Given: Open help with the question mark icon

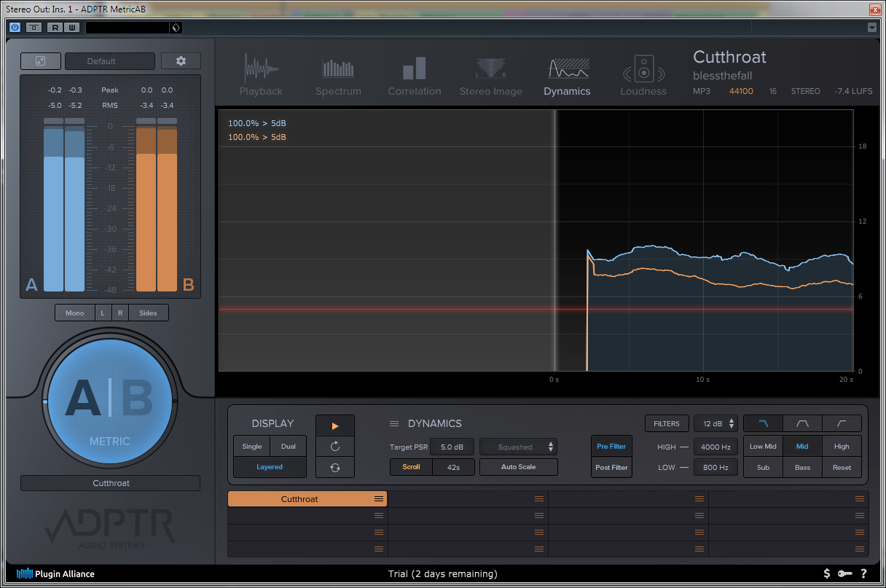Looking at the screenshot, I should click(863, 573).
